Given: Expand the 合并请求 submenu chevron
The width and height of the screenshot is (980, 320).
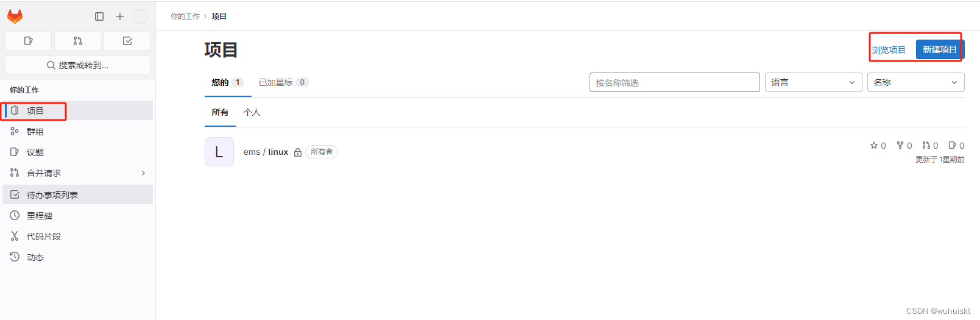Looking at the screenshot, I should coord(144,173).
